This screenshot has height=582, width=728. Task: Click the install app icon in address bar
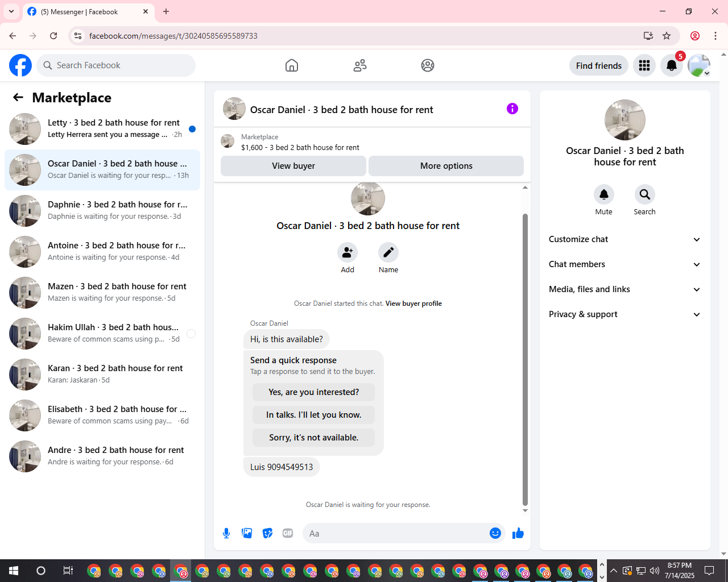[648, 36]
